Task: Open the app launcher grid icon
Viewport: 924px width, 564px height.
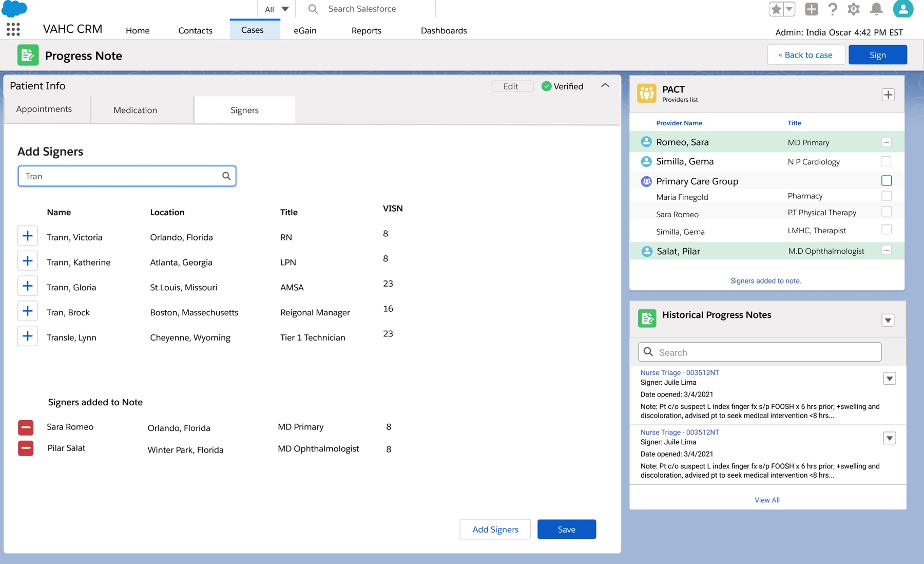Action: (13, 29)
